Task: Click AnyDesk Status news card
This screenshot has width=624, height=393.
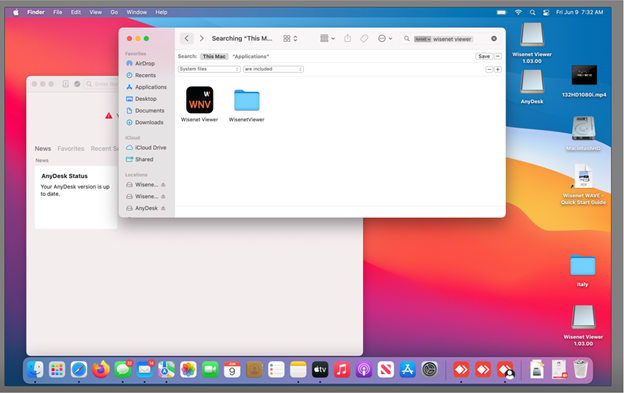Action: (76, 197)
